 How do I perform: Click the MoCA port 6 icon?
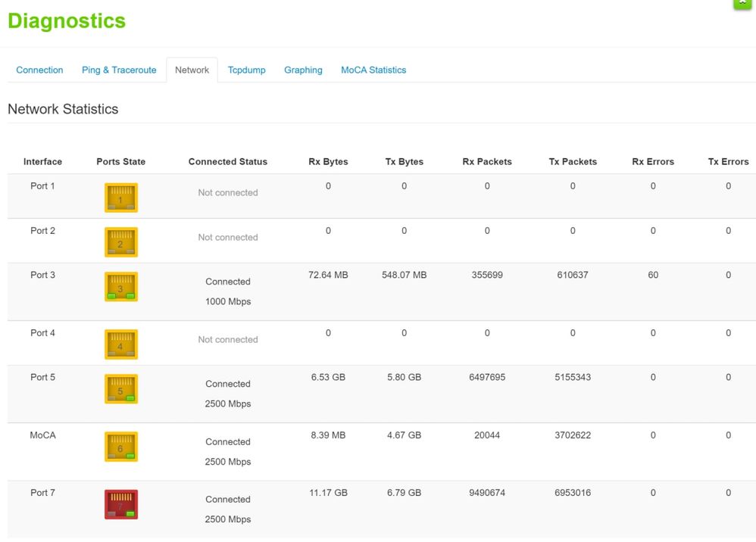[120, 447]
